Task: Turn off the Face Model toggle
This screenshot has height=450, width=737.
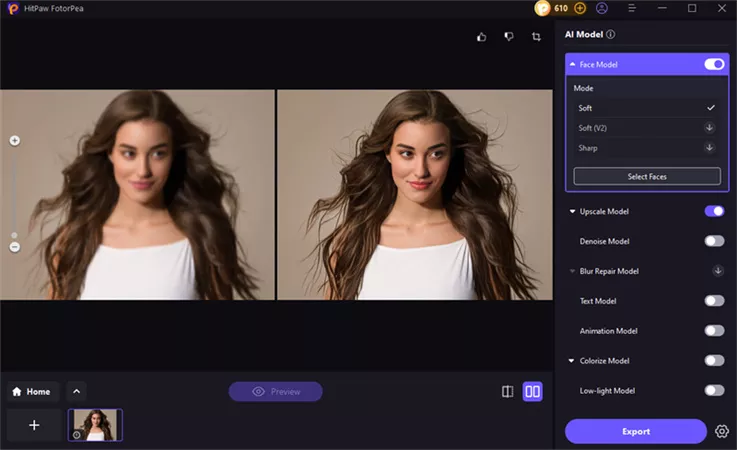Action: [714, 64]
